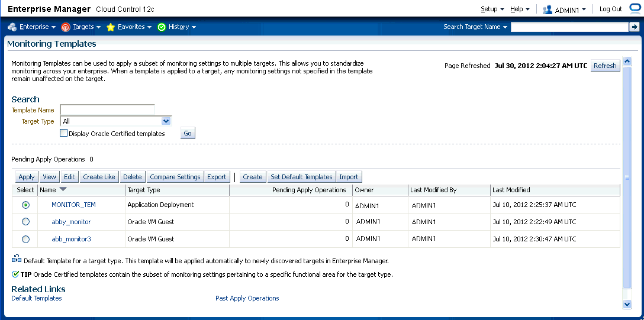The image size is (644, 320).
Task: Open the Targets menu
Action: pyautogui.click(x=86, y=27)
